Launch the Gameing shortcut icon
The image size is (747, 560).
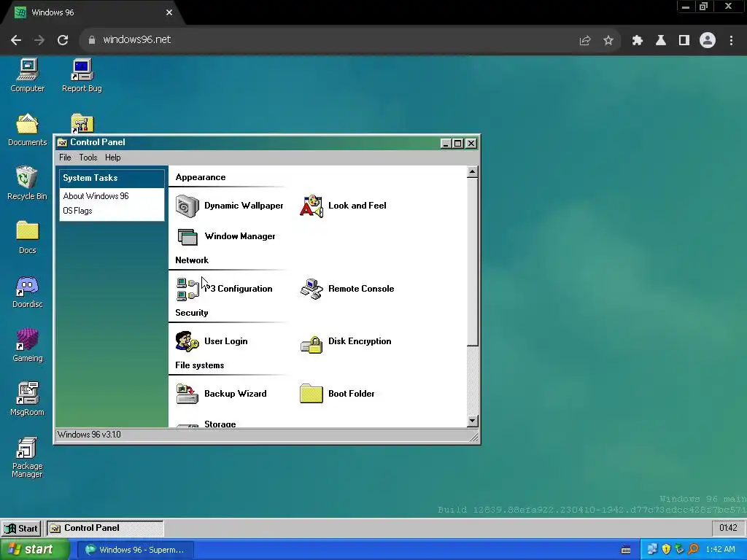27,345
